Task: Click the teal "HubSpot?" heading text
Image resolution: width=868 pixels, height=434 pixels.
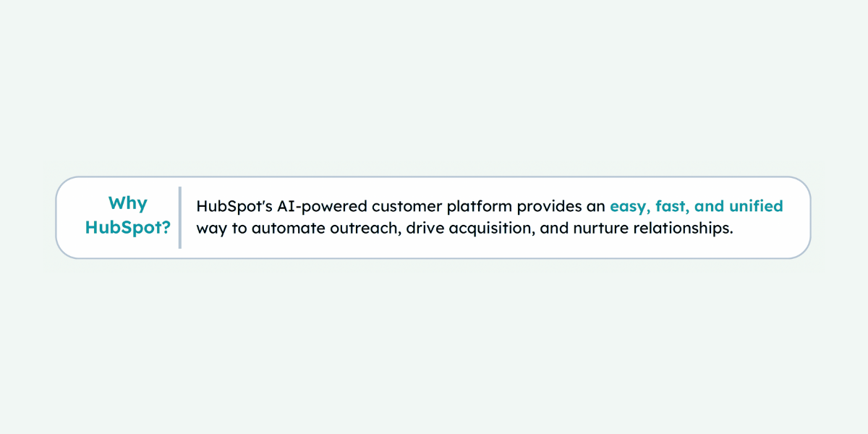Action: pos(127,228)
